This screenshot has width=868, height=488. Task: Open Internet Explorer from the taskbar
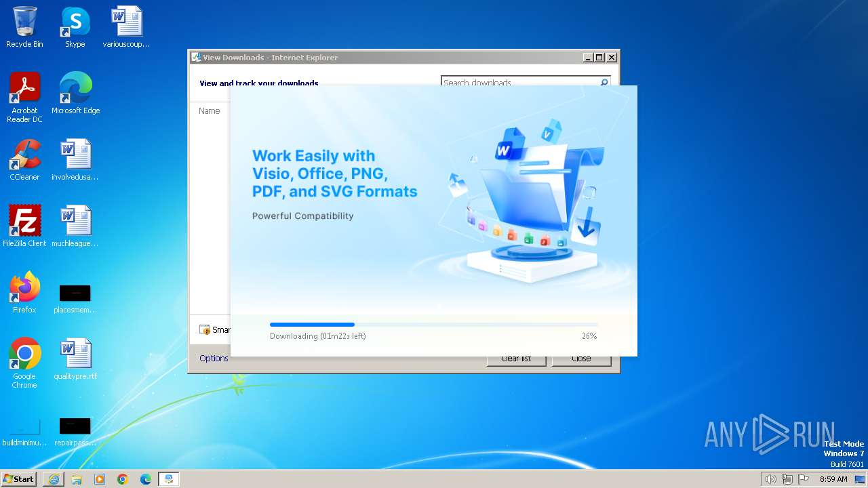click(54, 479)
